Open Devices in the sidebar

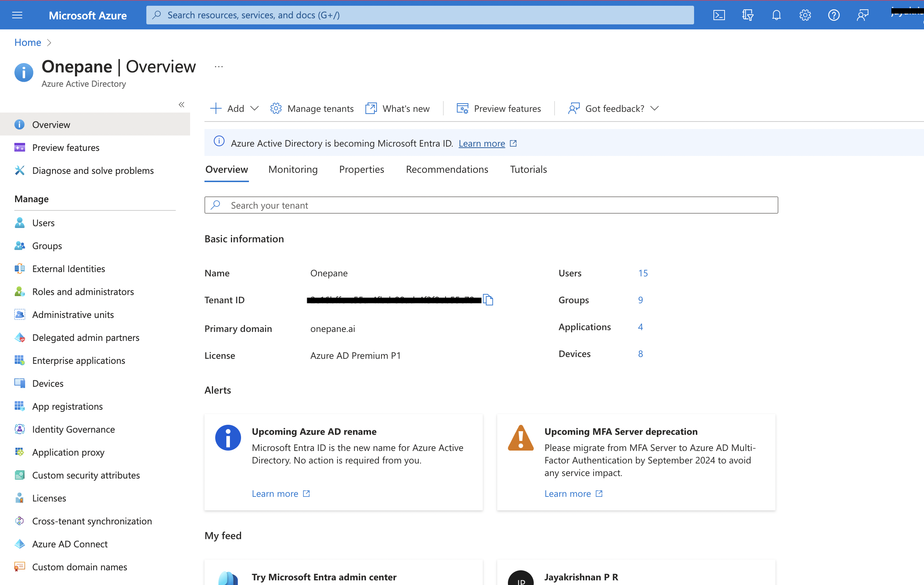[95, 383]
